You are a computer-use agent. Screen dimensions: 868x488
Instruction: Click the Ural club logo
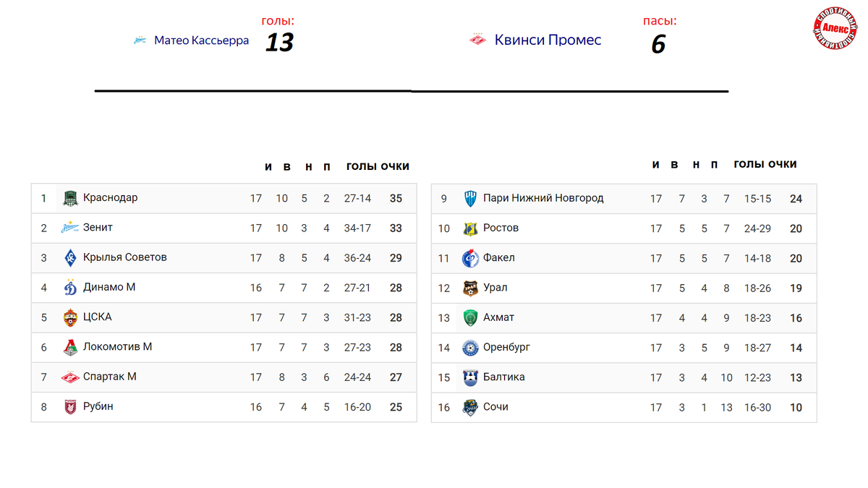click(470, 288)
